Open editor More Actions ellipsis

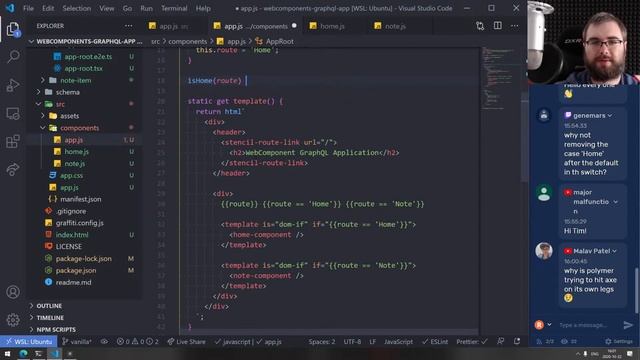click(514, 26)
